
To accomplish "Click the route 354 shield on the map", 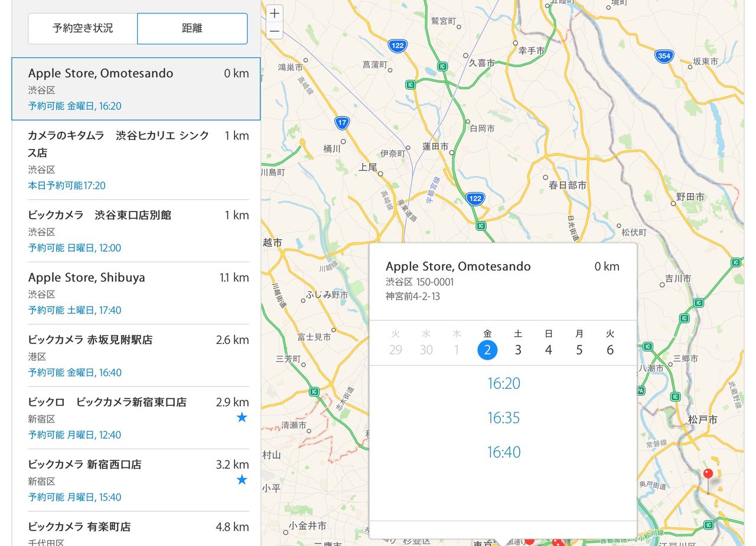I will point(664,56).
